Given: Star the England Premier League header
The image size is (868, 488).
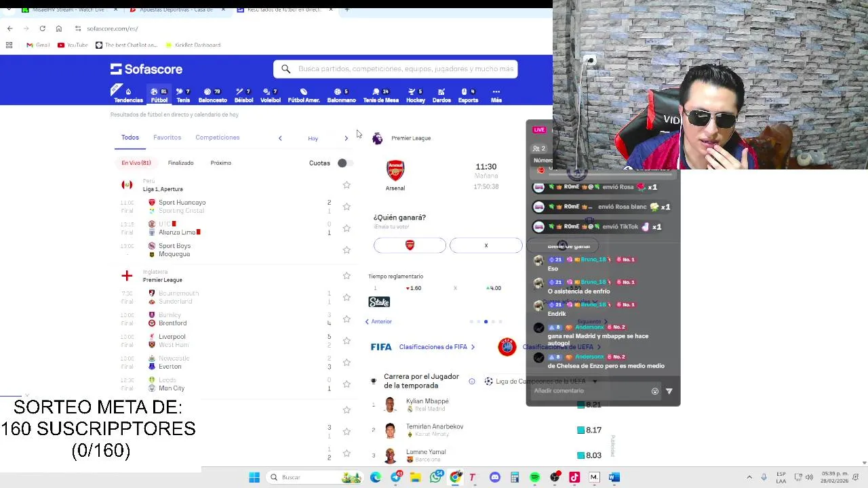Looking at the screenshot, I should [x=347, y=275].
